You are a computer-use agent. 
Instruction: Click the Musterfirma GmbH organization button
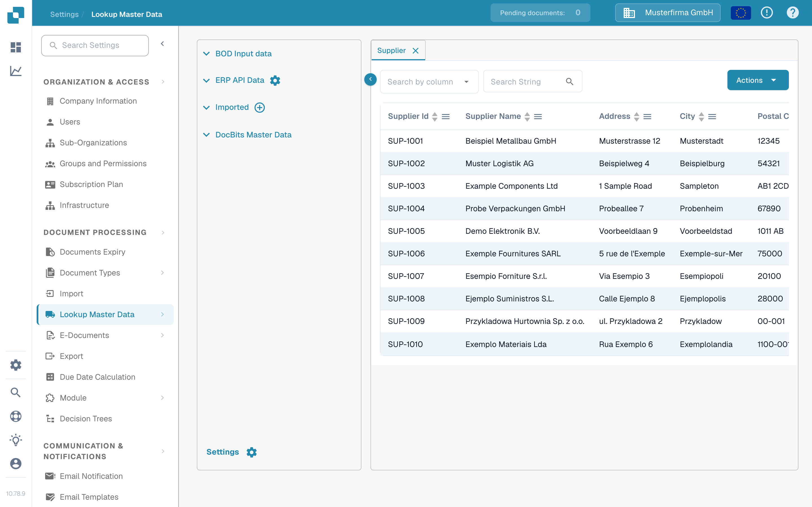pos(668,13)
